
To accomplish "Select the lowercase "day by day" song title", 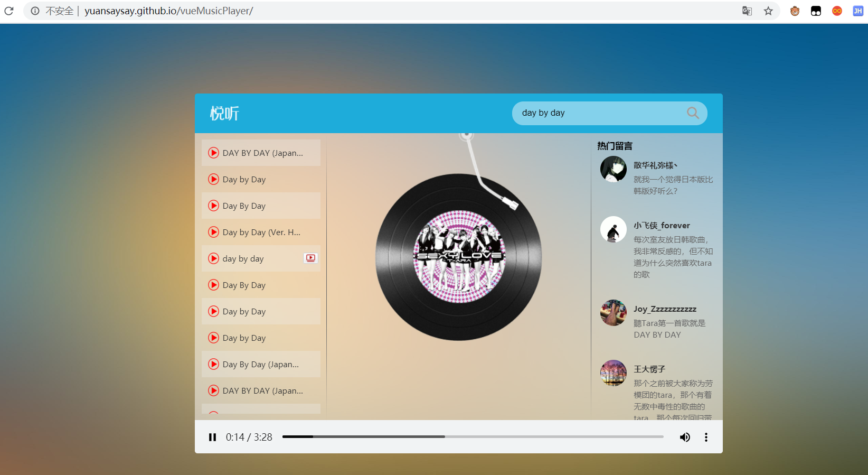I will tap(243, 258).
